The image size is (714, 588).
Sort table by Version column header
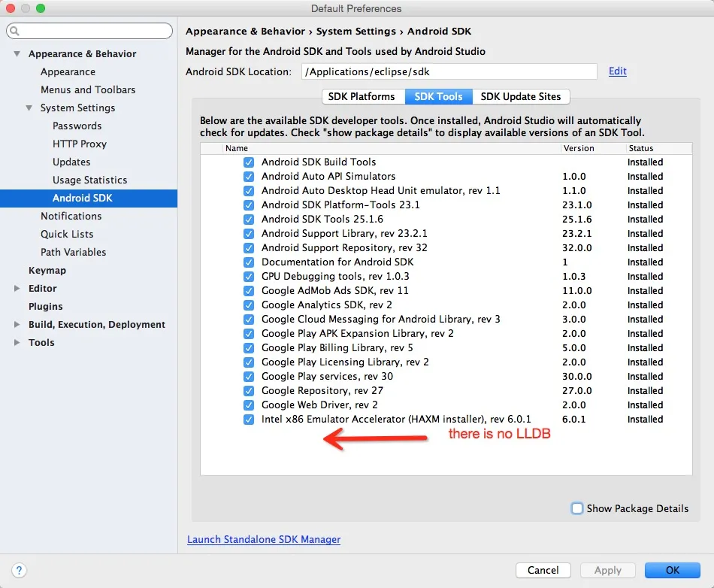coord(592,148)
